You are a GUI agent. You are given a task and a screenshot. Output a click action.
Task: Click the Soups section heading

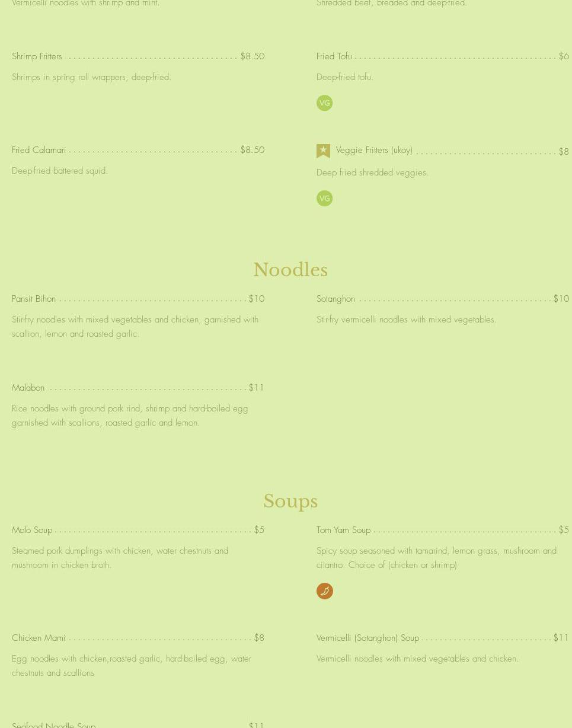point(290,502)
